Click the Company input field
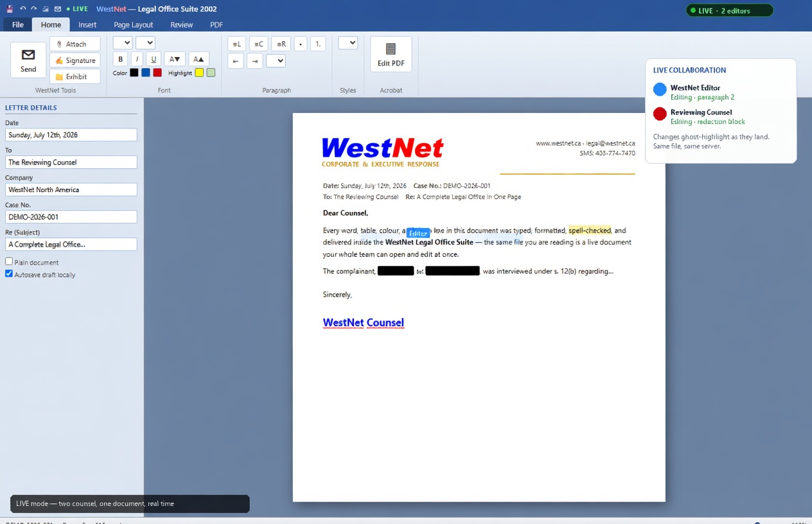812x524 pixels. (71, 189)
